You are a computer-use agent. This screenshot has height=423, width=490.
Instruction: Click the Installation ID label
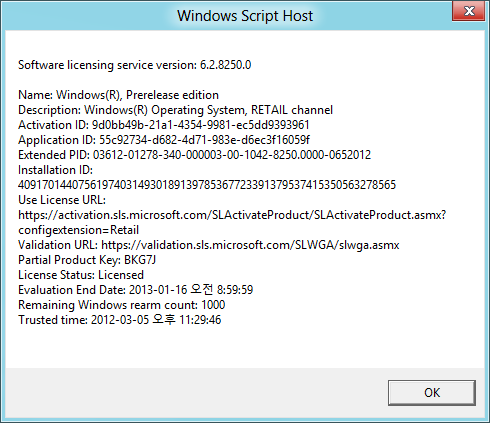tap(55, 170)
